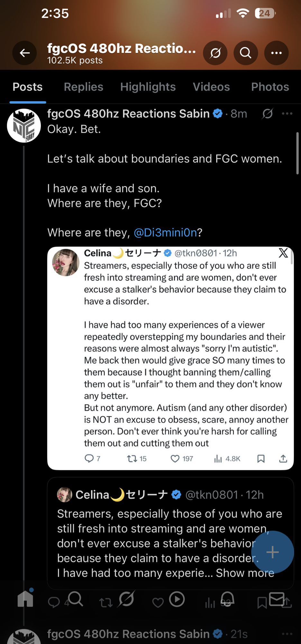Open the @Di3mini0n mention link
Viewport: 301px width, 644px height.
tap(165, 232)
